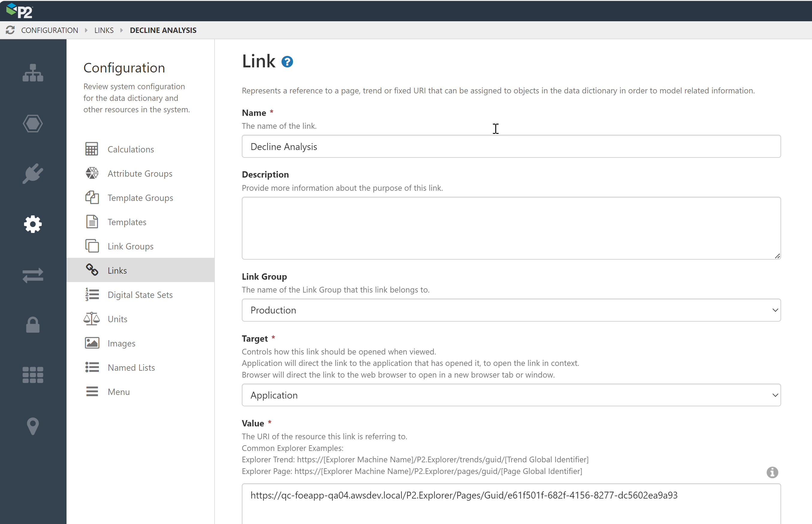Click the grid tiles icon in sidebar

33,375
